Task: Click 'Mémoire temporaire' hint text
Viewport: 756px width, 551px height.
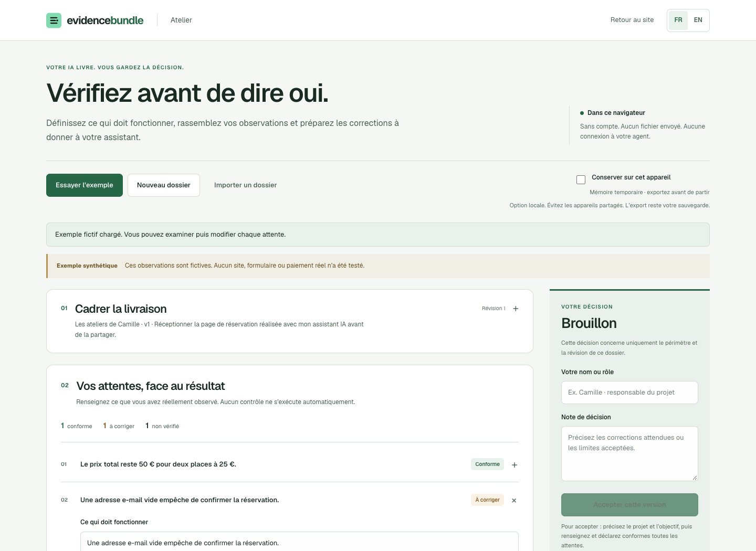Action: (649, 193)
